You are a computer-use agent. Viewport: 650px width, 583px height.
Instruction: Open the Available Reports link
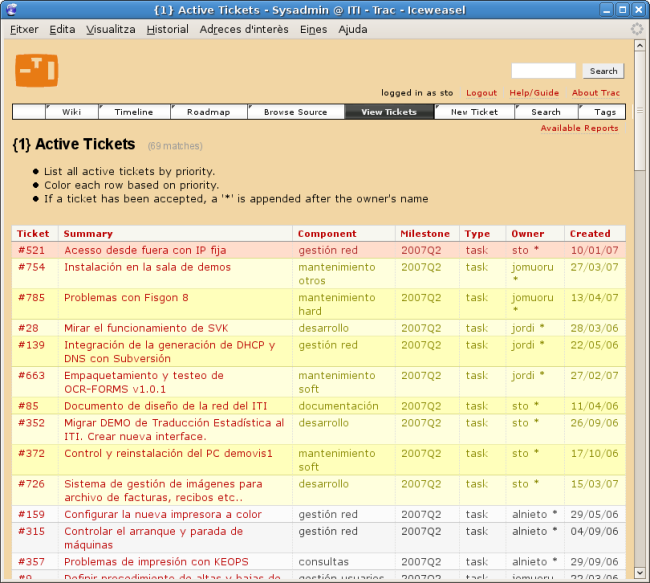579,128
